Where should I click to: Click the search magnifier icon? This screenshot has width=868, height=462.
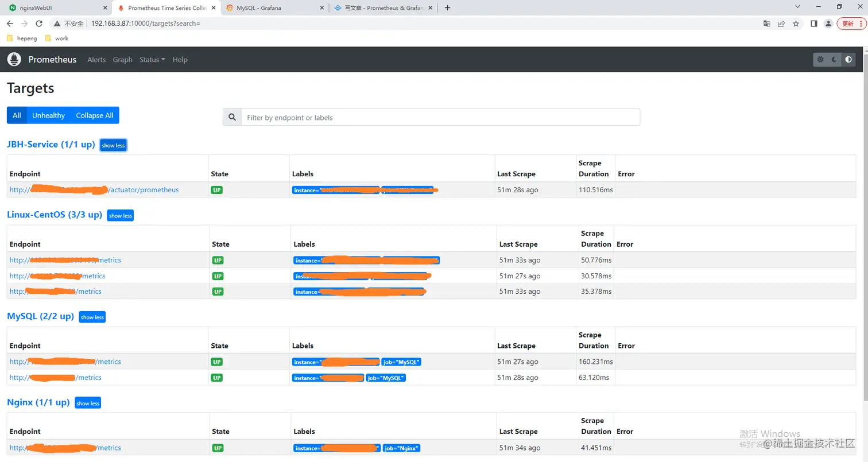232,117
